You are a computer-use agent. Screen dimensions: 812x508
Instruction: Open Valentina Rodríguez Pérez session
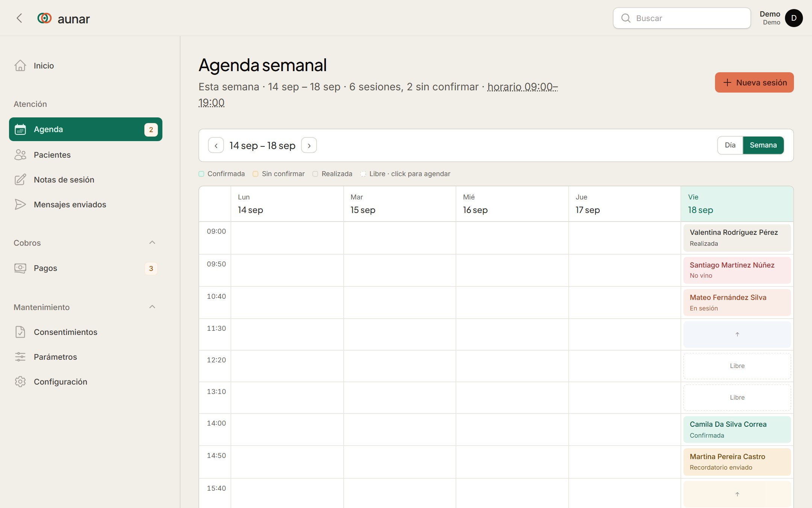point(737,238)
